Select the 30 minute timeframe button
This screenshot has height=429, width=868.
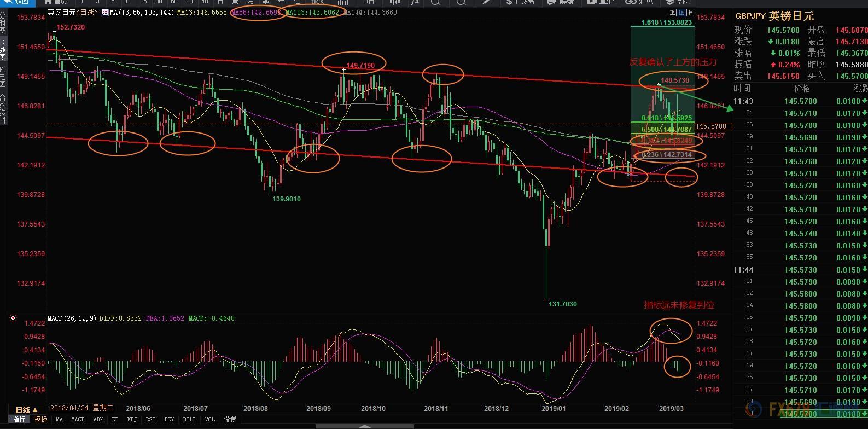point(159,2)
